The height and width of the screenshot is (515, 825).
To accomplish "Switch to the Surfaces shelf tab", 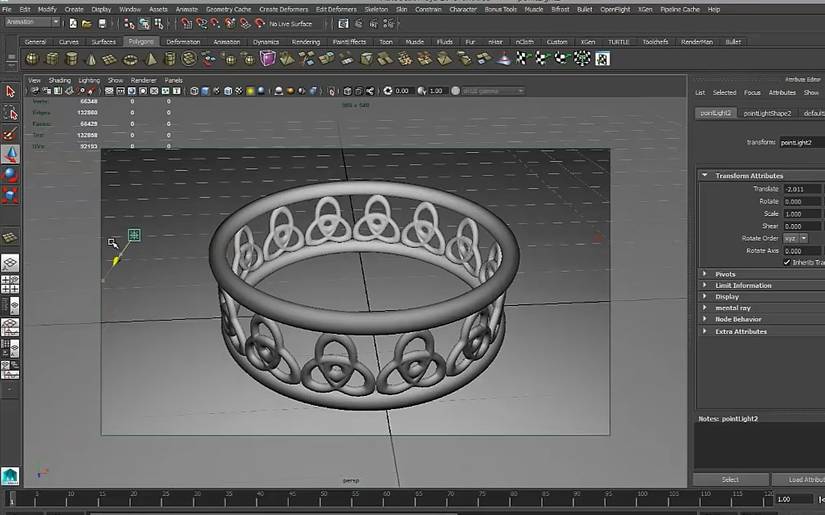I will tap(103, 42).
